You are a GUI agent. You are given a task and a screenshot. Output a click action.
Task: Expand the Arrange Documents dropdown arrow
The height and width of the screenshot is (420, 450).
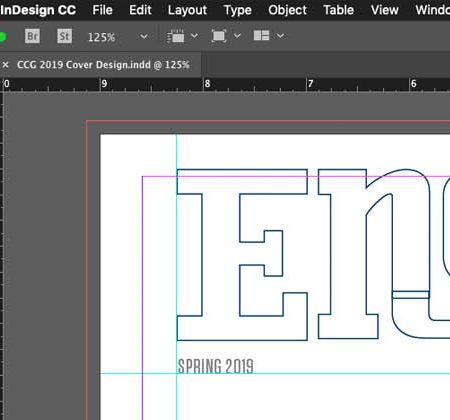pos(280,35)
